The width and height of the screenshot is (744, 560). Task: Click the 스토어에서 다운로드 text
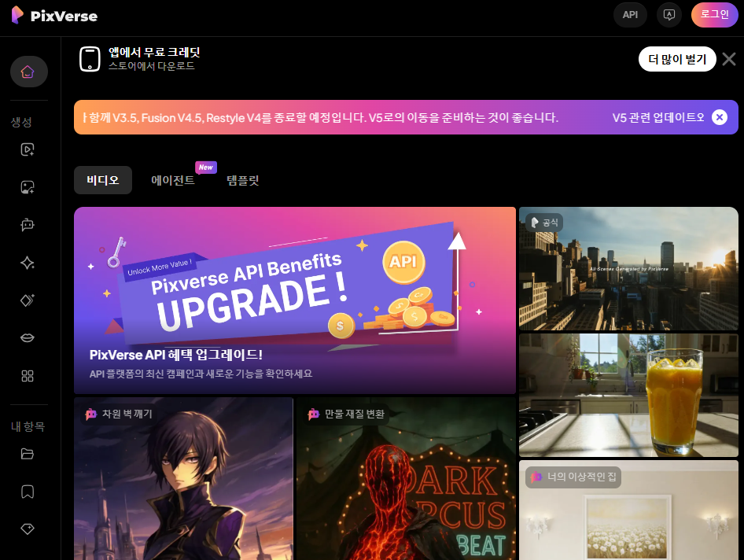tap(151, 66)
